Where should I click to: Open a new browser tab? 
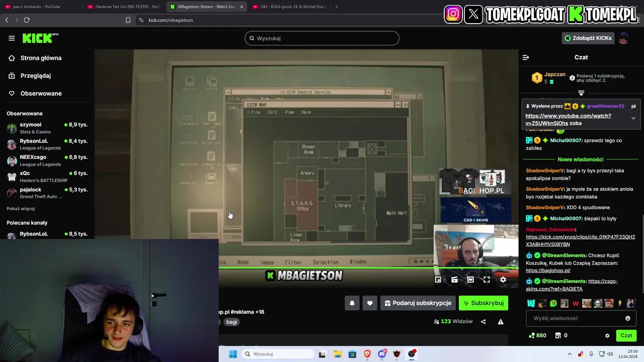[337, 7]
